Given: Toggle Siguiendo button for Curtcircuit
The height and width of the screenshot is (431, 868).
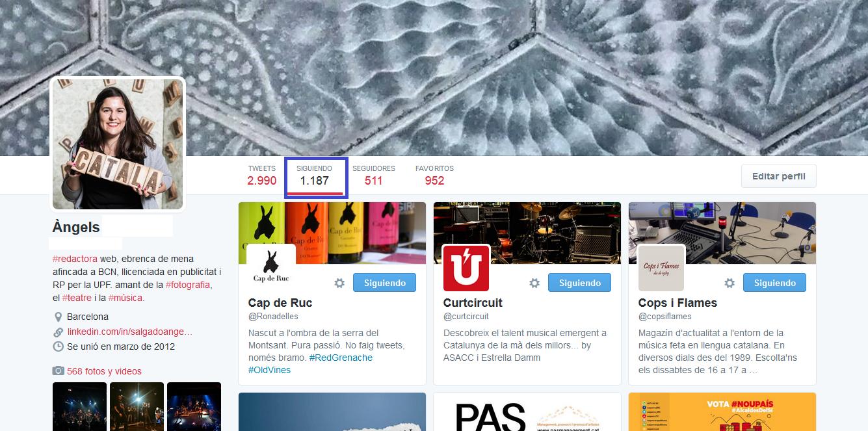Looking at the screenshot, I should point(579,283).
